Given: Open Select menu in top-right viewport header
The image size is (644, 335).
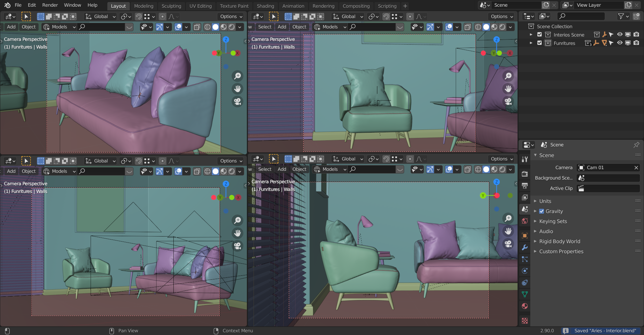Looking at the screenshot, I should tap(265, 27).
